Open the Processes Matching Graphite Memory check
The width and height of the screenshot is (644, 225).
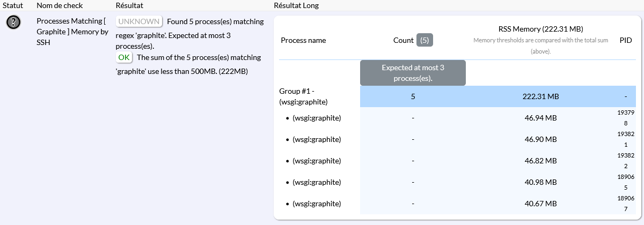71,31
